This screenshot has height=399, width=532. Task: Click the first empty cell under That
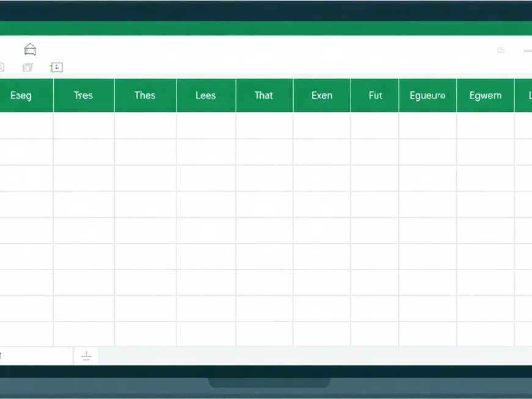click(x=264, y=125)
